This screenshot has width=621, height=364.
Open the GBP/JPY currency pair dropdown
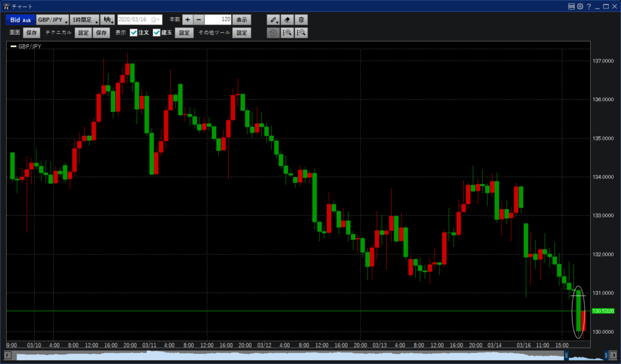(52, 20)
